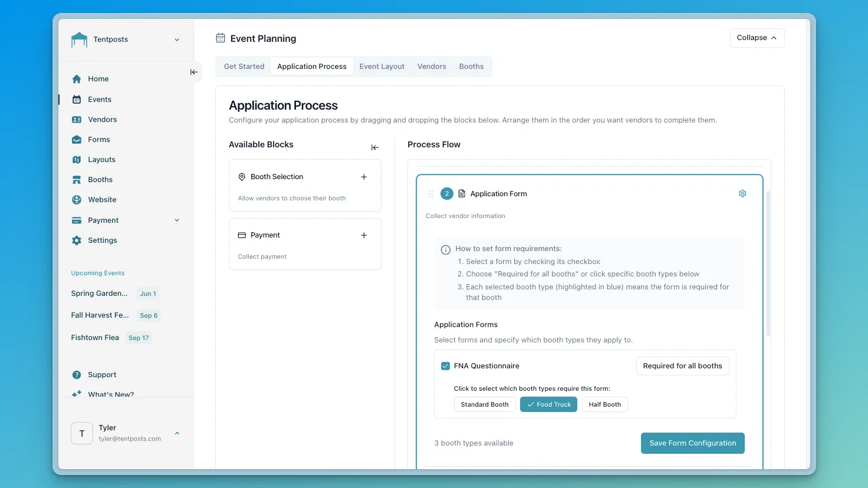
Task: Uncheck the FNA Questionnaire checkbox
Action: [x=445, y=365]
